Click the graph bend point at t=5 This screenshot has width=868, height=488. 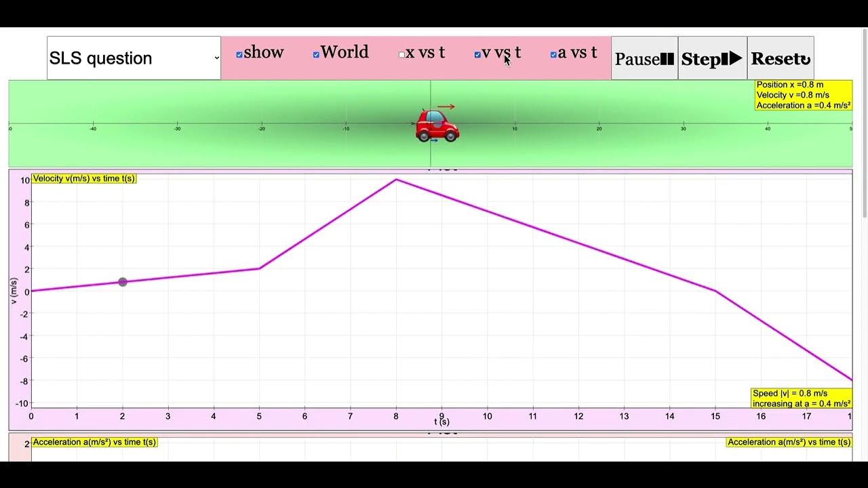click(x=259, y=268)
